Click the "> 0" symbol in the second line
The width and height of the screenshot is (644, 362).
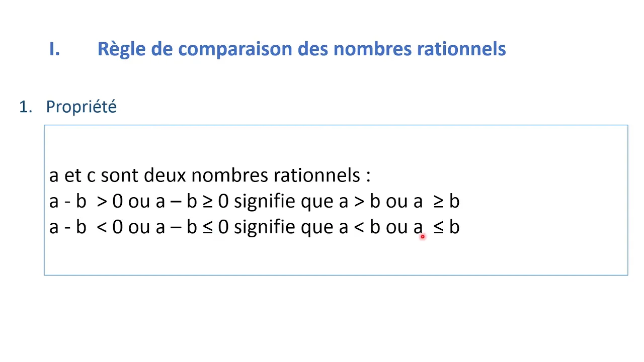pos(110,201)
